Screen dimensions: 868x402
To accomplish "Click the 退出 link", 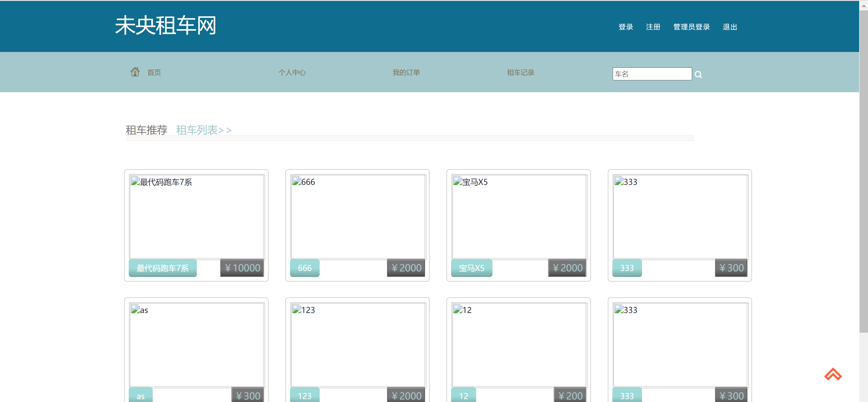I will (730, 27).
